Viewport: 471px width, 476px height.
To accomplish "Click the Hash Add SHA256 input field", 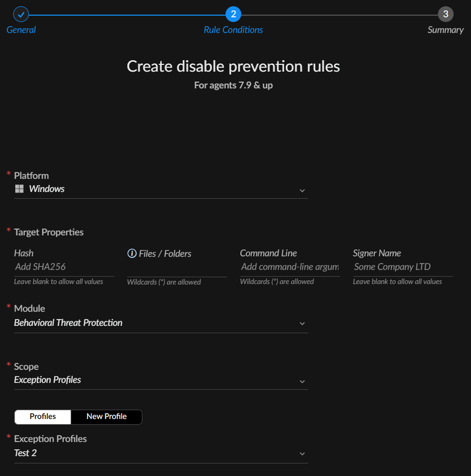I will (64, 267).
